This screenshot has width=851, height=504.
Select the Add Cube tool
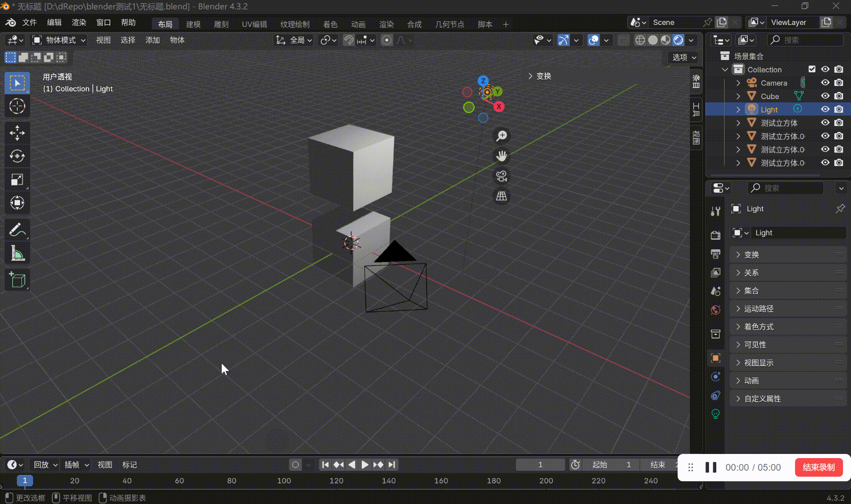tap(17, 280)
